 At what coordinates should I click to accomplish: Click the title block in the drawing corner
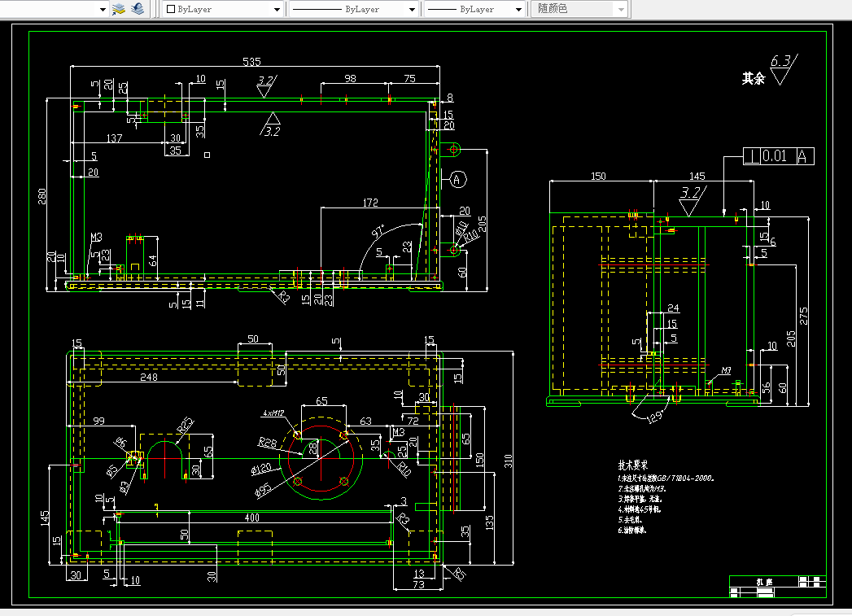pyautogui.click(x=778, y=587)
